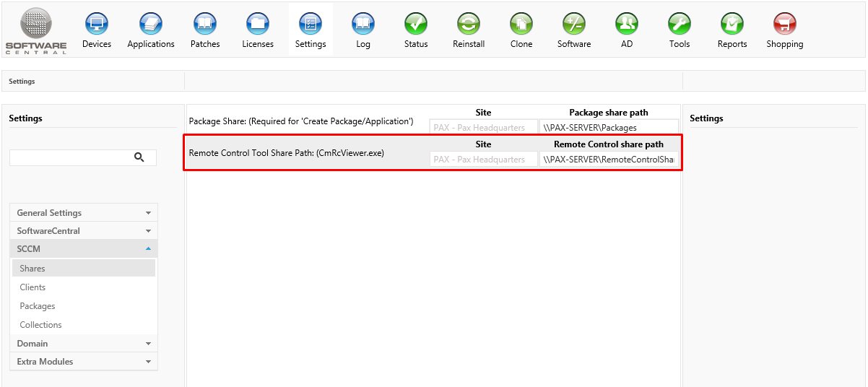Open the Clone tool icon
Screen dimensions: 868x387
521,25
